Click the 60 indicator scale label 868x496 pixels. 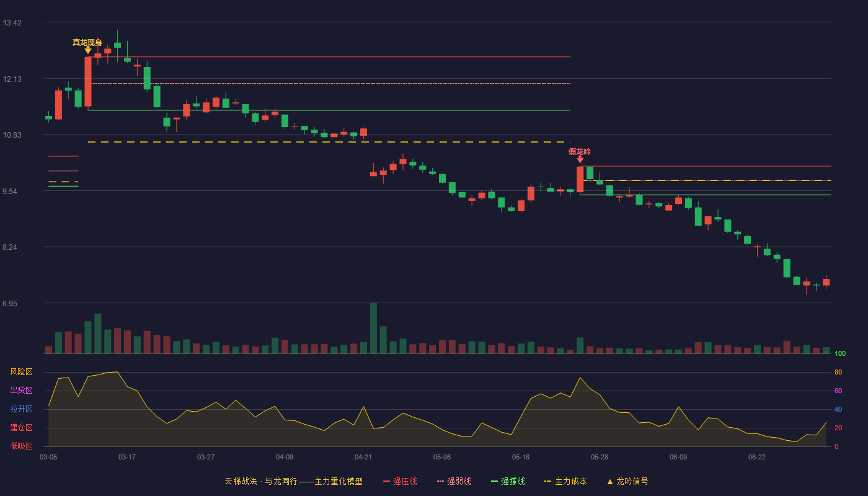[x=838, y=391]
